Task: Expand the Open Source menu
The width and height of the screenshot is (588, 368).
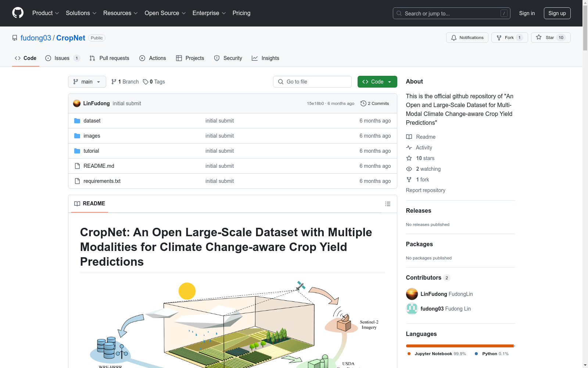Action: [165, 13]
